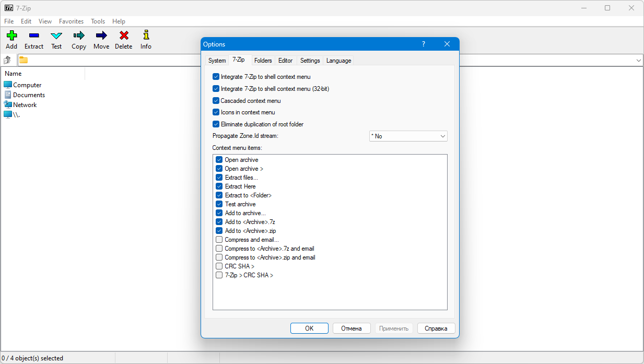Uncheck Cascaded context menu
The image size is (644, 364).
[x=216, y=100]
